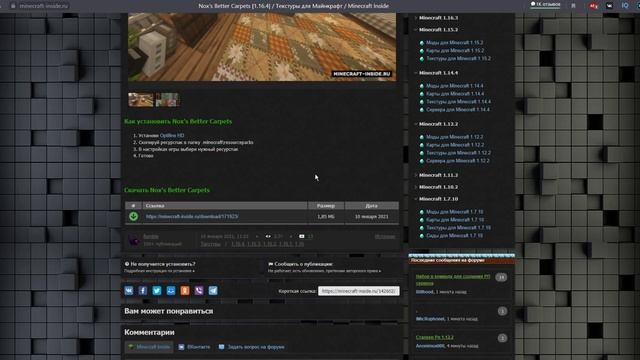The height and width of the screenshot is (360, 640).
Task: Click the 1,85 МБ file size cell
Action: (326, 216)
